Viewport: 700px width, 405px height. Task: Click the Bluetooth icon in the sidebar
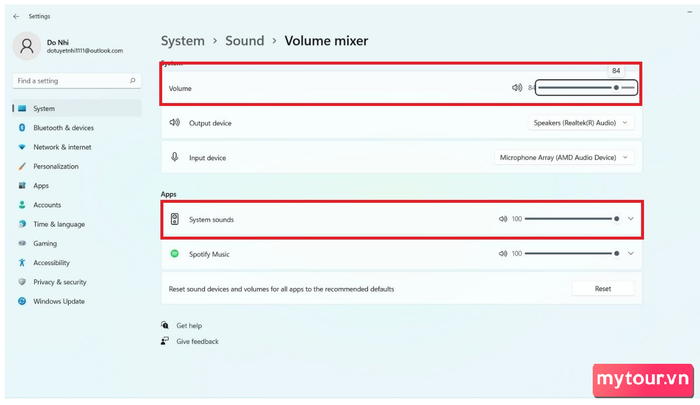click(x=22, y=128)
